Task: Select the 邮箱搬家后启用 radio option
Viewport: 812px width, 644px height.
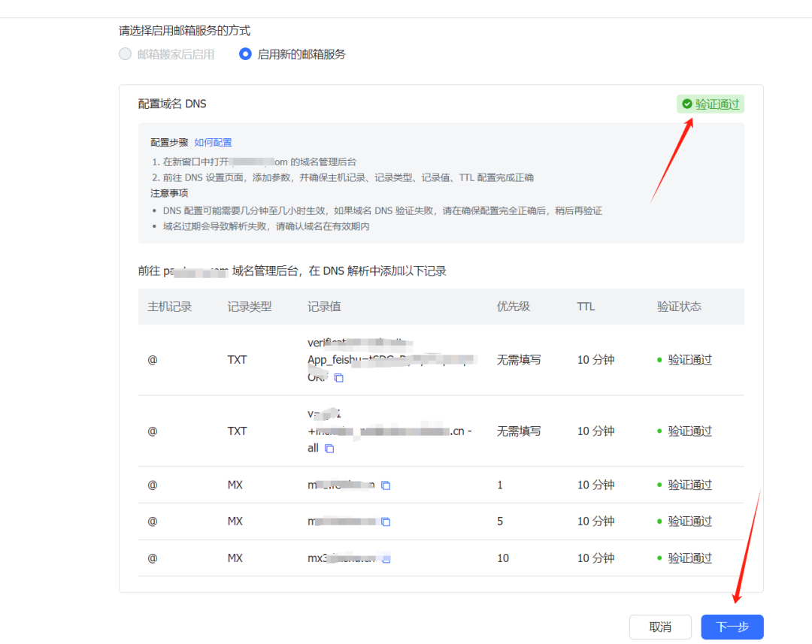Action: point(126,54)
